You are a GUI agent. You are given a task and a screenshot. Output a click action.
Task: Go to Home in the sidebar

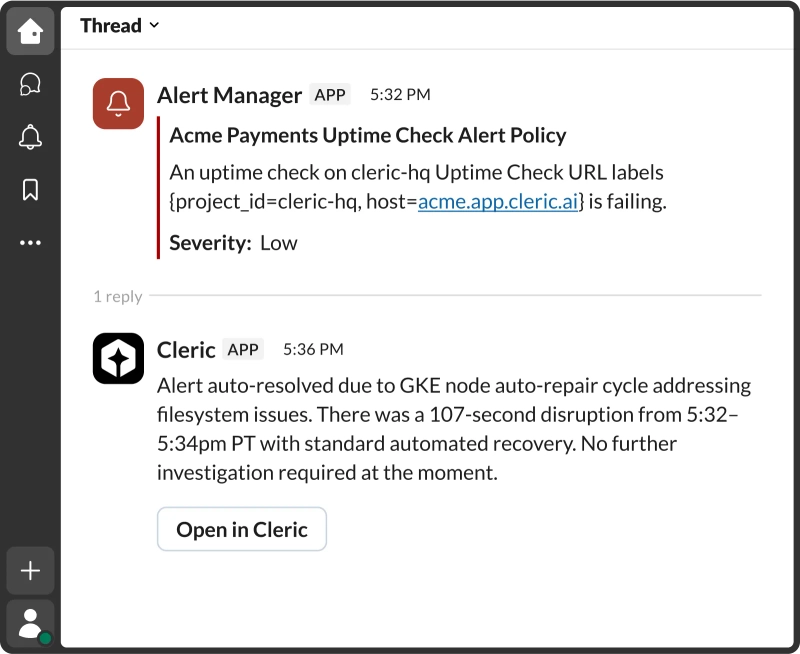click(30, 32)
